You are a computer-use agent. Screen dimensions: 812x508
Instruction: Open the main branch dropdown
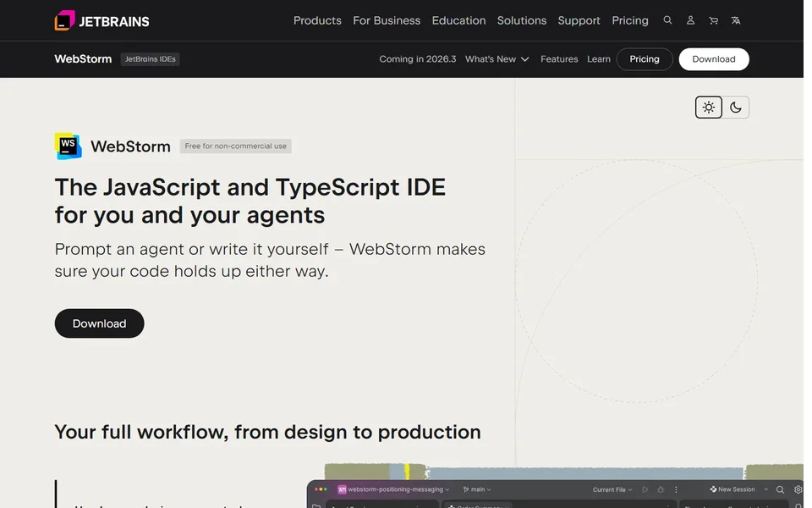477,489
